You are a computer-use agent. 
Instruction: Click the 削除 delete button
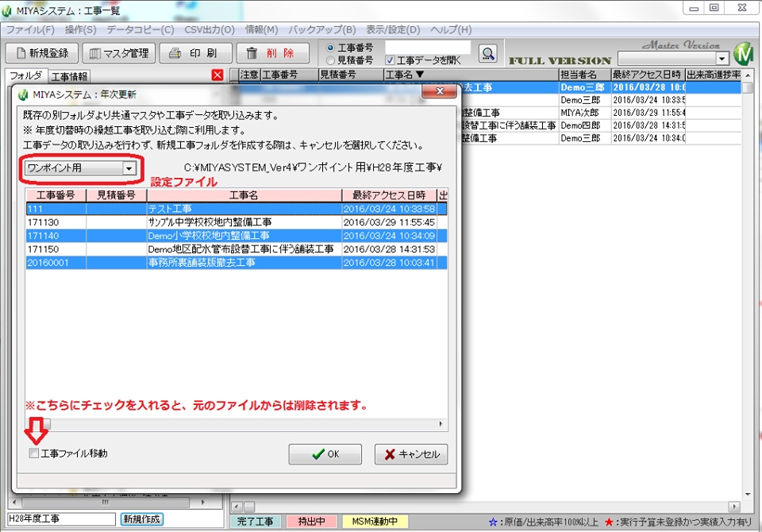click(272, 53)
